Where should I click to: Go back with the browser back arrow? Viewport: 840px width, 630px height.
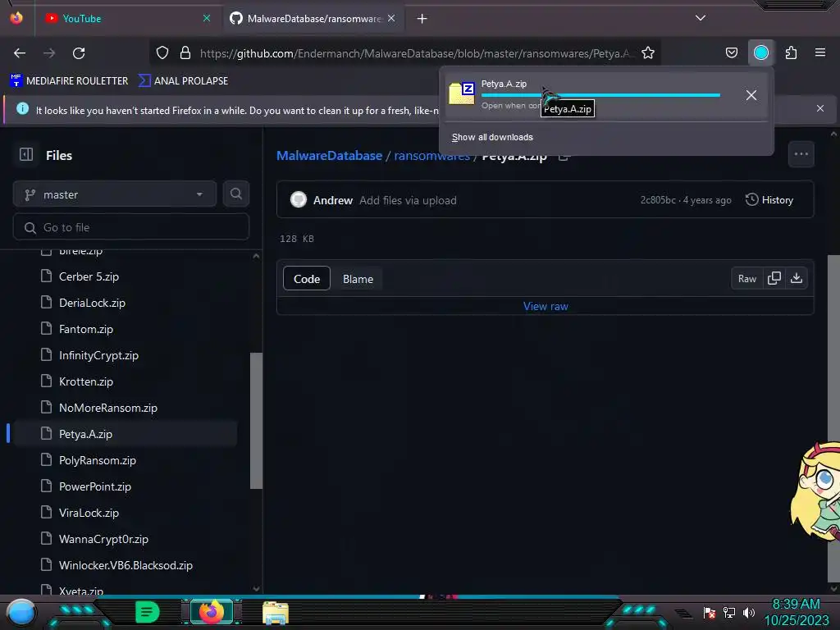[x=20, y=53]
